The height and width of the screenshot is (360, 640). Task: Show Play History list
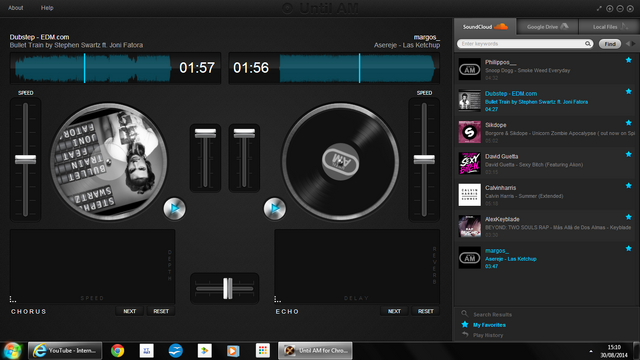click(488, 335)
